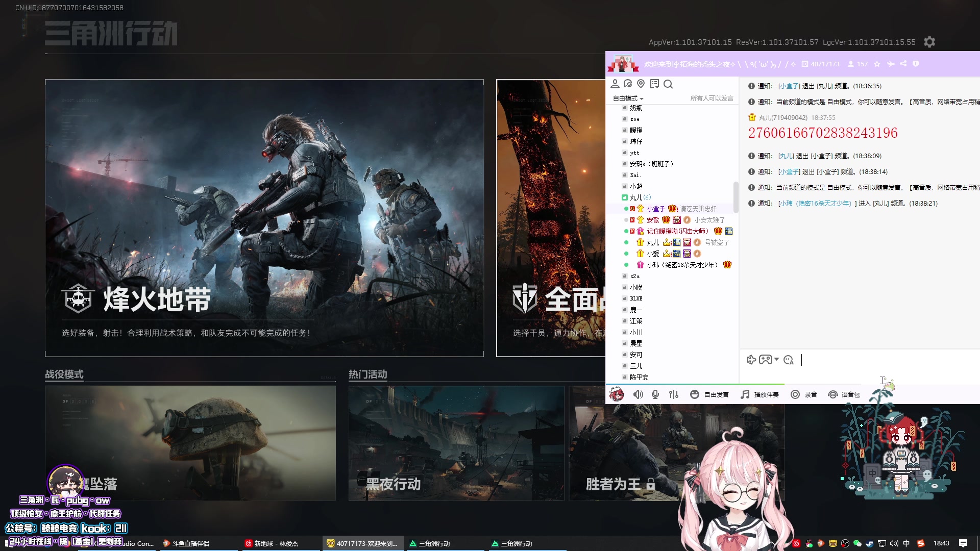This screenshot has height=551, width=980.
Task: Click Sogou input icon in tray
Action: click(921, 543)
